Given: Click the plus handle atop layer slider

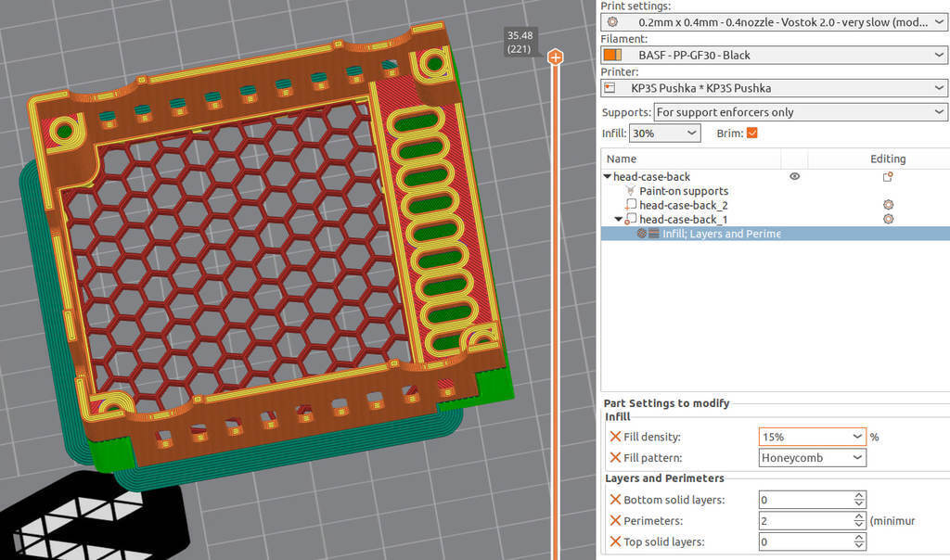Looking at the screenshot, I should pos(555,57).
